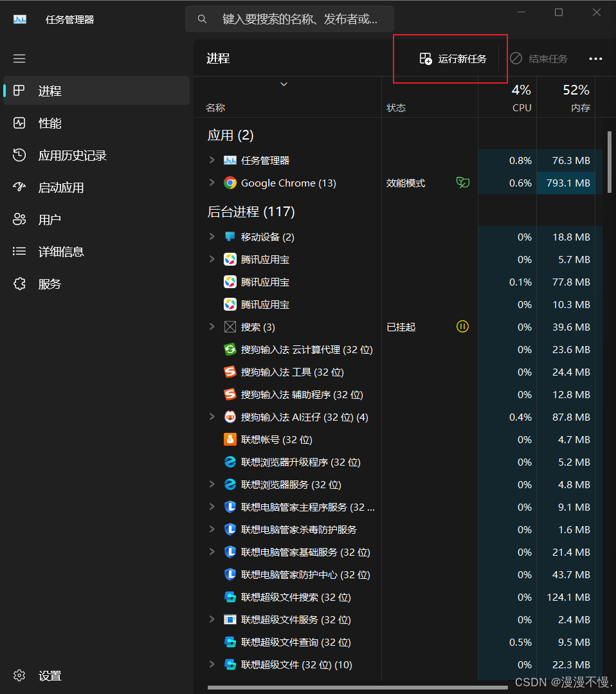Click the Task Manager app icon in title bar

click(x=20, y=19)
